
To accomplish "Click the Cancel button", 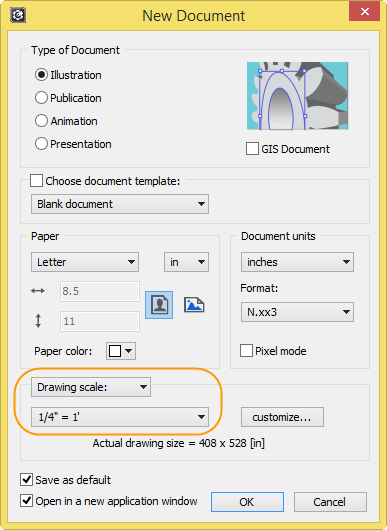I will pos(330,502).
